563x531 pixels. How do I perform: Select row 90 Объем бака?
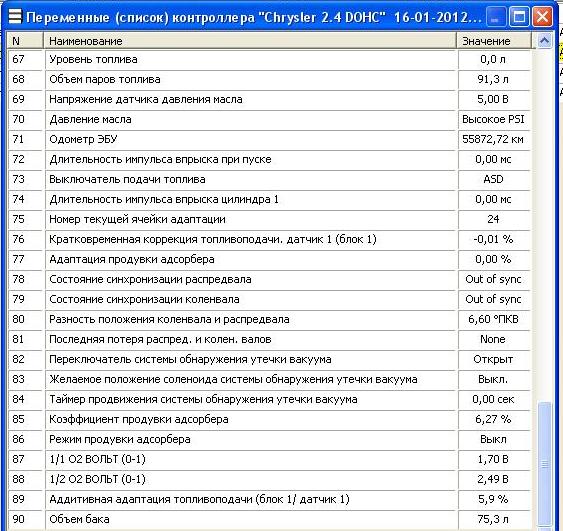(x=269, y=520)
